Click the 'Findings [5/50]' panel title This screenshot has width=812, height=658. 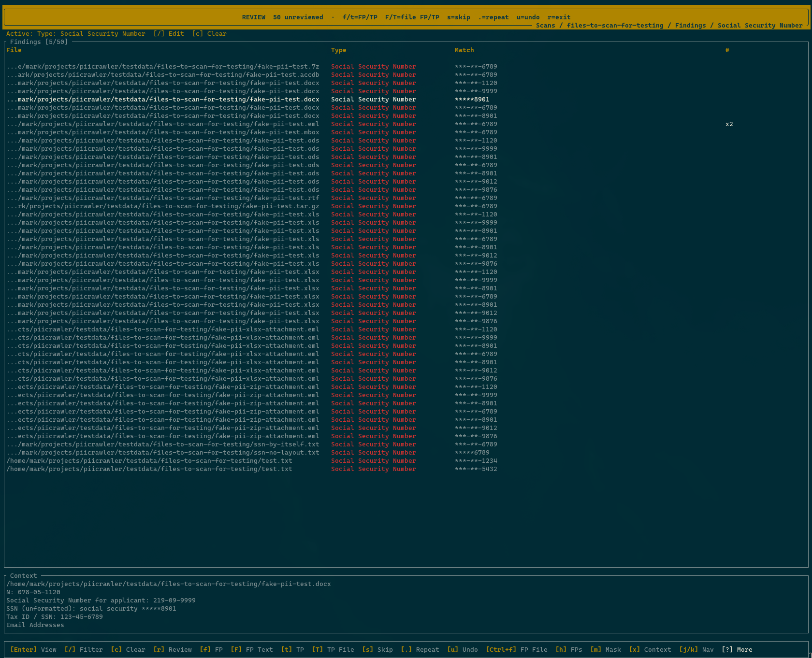pos(39,42)
